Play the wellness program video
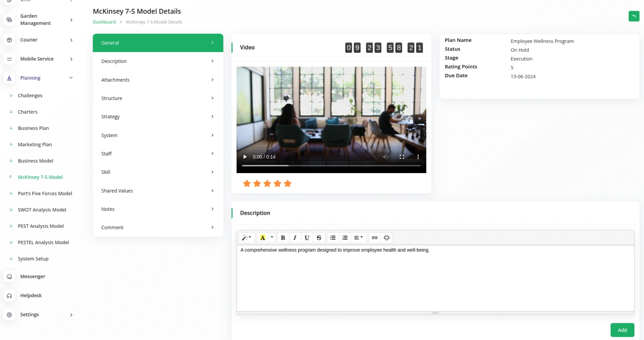The height and width of the screenshot is (340, 644). click(x=245, y=157)
